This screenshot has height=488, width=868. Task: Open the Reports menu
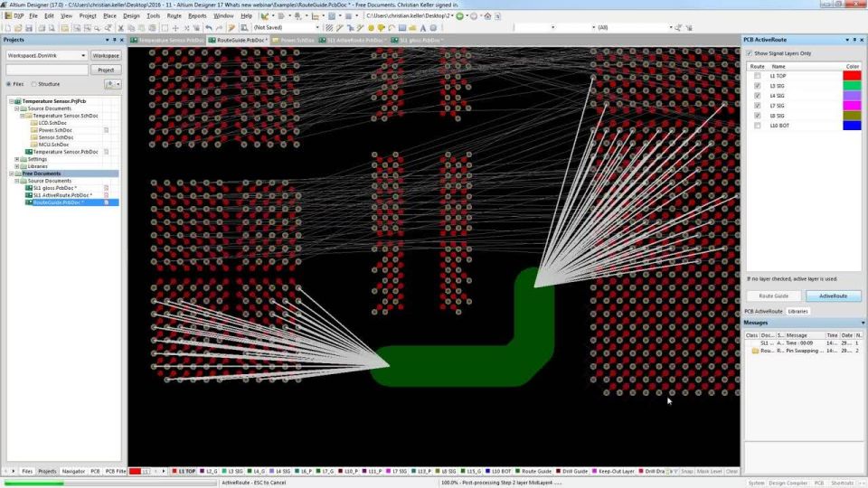tap(197, 16)
